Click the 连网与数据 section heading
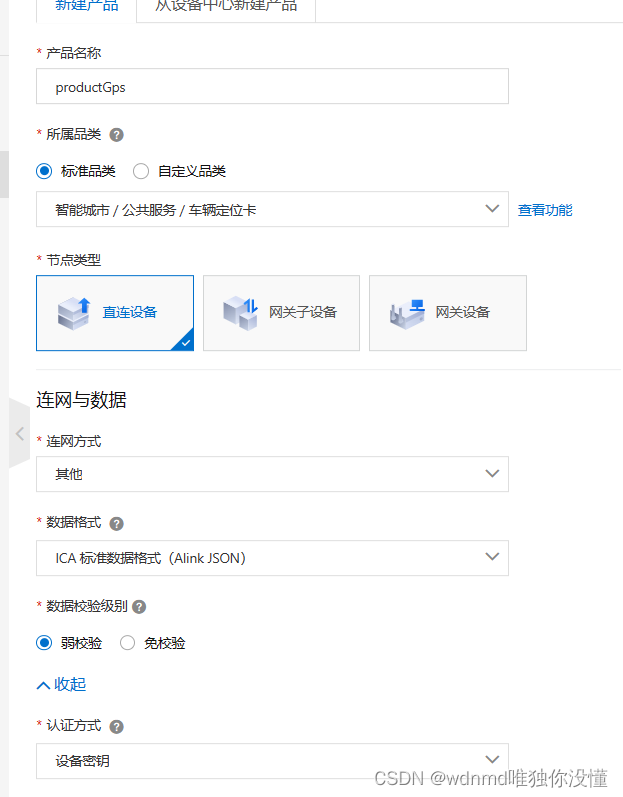This screenshot has height=797, width=623. (x=81, y=400)
